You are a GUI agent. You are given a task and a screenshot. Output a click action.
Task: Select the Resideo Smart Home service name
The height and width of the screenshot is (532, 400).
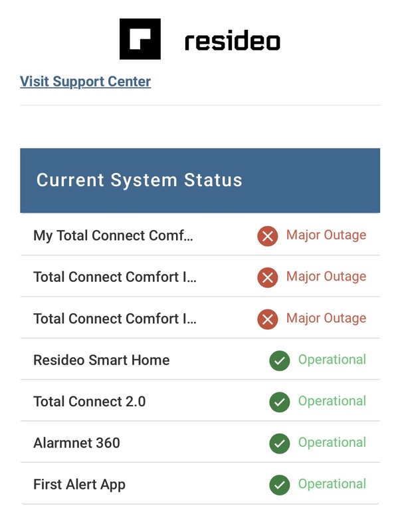coord(102,360)
